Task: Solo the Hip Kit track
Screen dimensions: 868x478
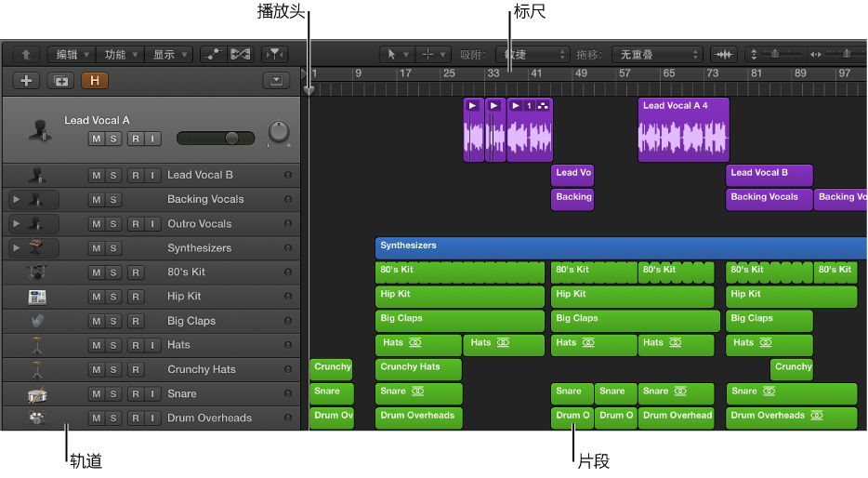Action: click(113, 297)
